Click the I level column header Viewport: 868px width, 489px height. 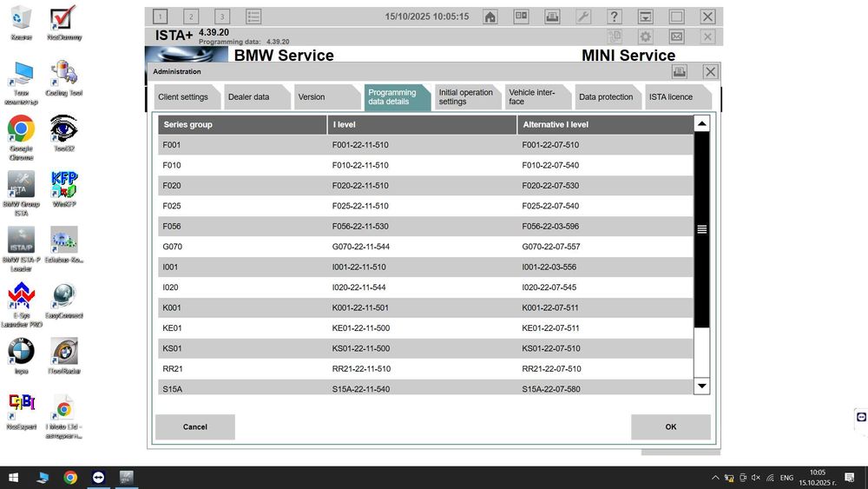422,124
